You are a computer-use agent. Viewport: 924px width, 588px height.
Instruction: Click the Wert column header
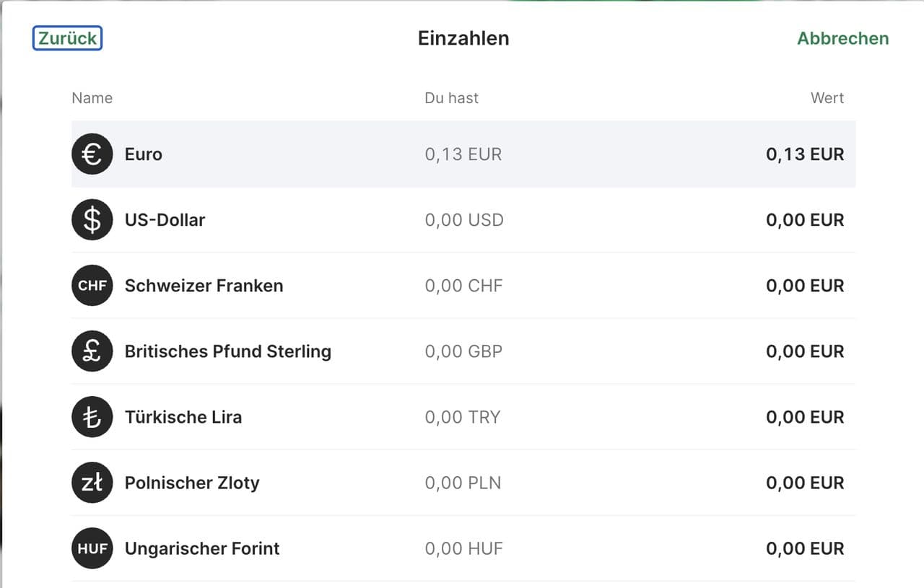coord(827,98)
